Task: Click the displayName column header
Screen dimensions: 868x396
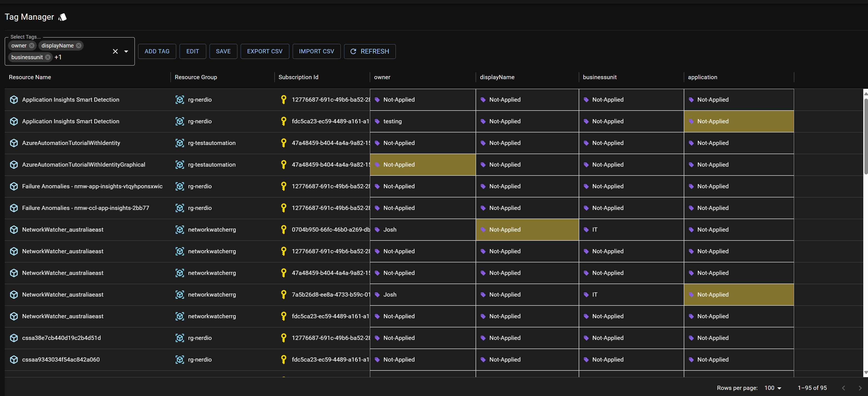Action: click(497, 77)
